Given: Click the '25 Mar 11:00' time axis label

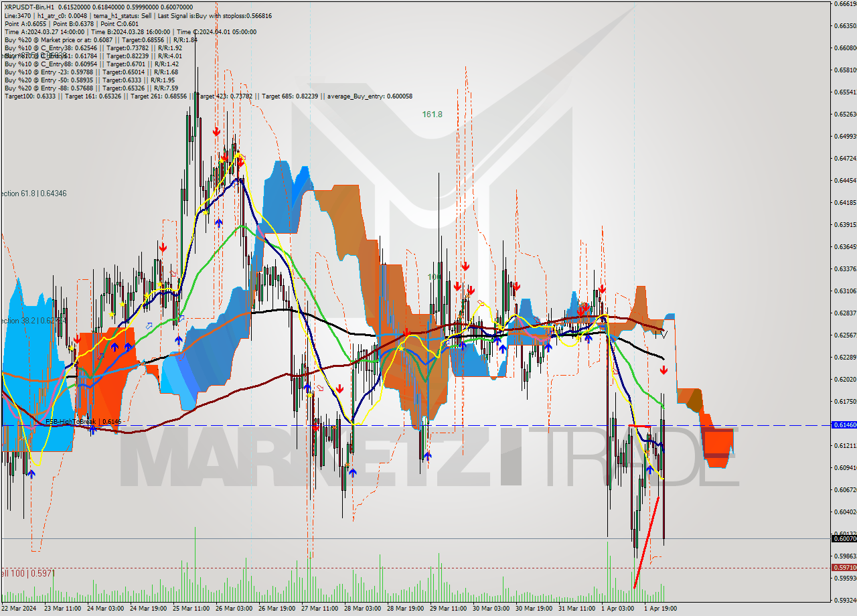Looking at the screenshot, I should coord(191,609).
